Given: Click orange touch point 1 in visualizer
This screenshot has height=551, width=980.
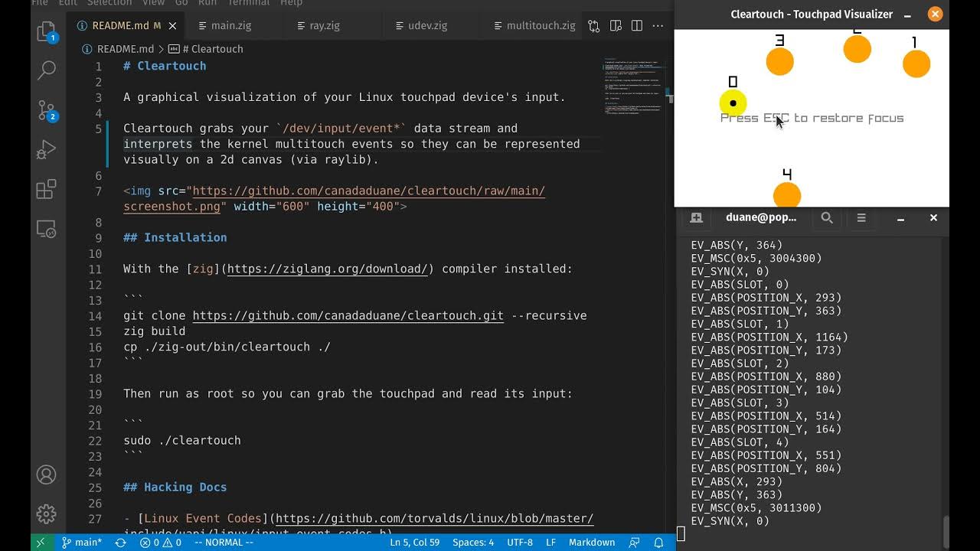Looking at the screenshot, I should pos(916,64).
